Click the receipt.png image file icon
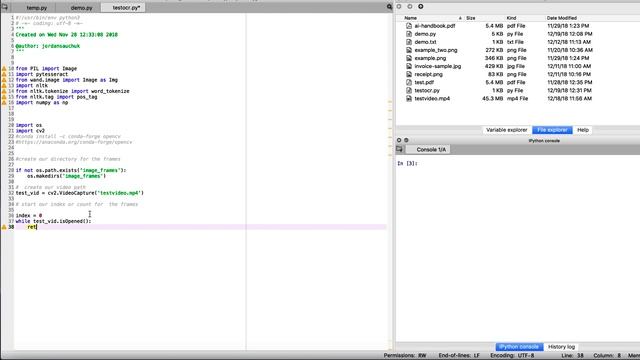Viewport: 640px width, 360px height. point(409,74)
